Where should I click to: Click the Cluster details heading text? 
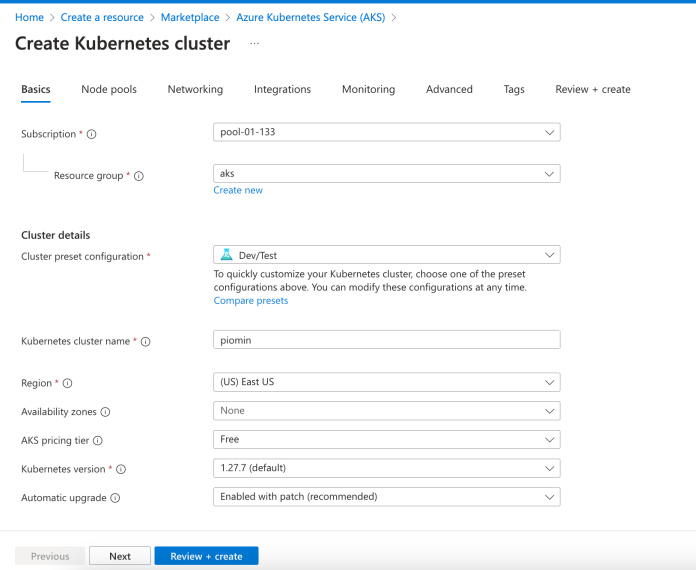(x=55, y=235)
